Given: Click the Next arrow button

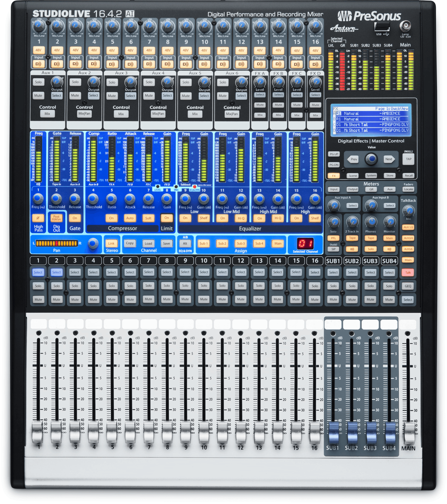Looking at the screenshot, I should tap(389, 159).
